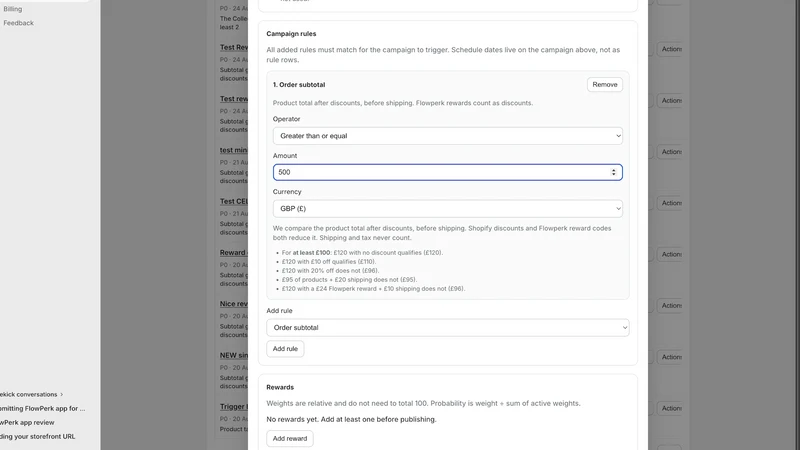The height and width of the screenshot is (450, 800).
Task: Click the 'at least £100' example line
Action: pos(362,253)
